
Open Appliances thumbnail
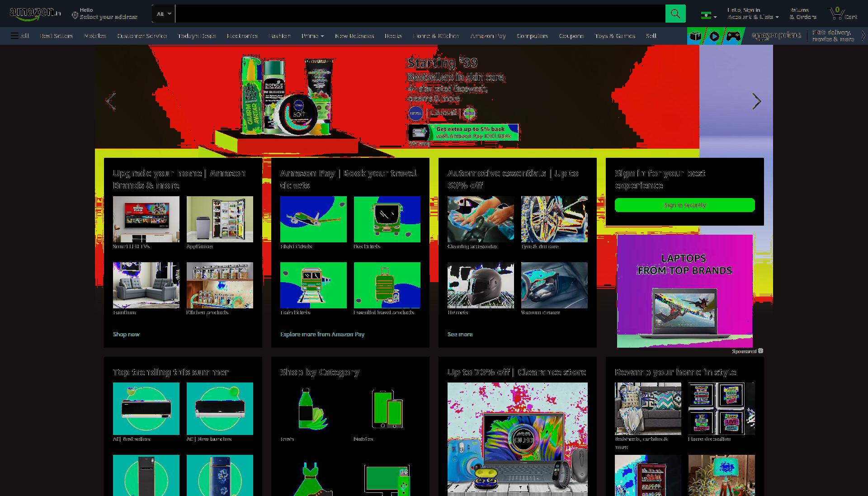point(220,219)
